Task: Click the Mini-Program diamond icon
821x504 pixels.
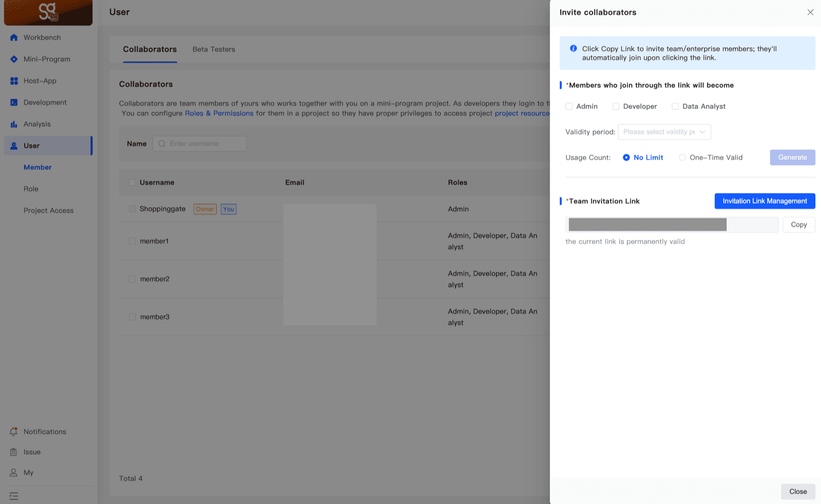Action: [x=14, y=59]
